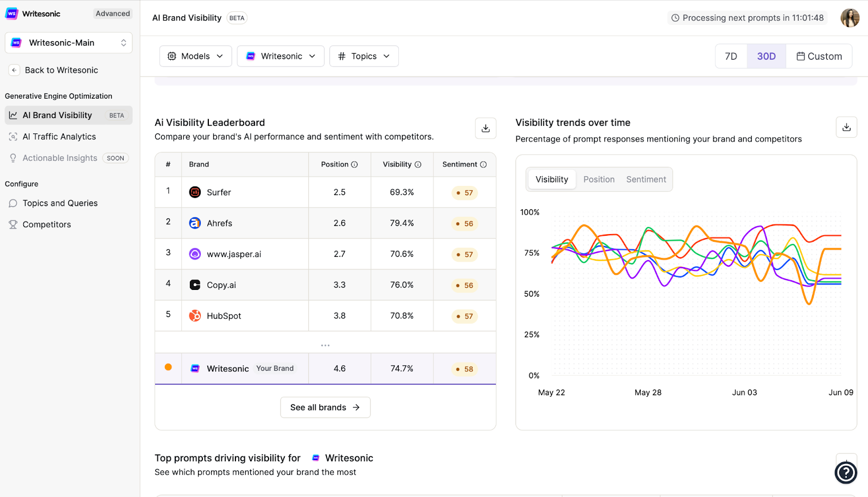Screen dimensions: 868x497
Task: Expand the Topics filter dropdown
Action: [364, 56]
